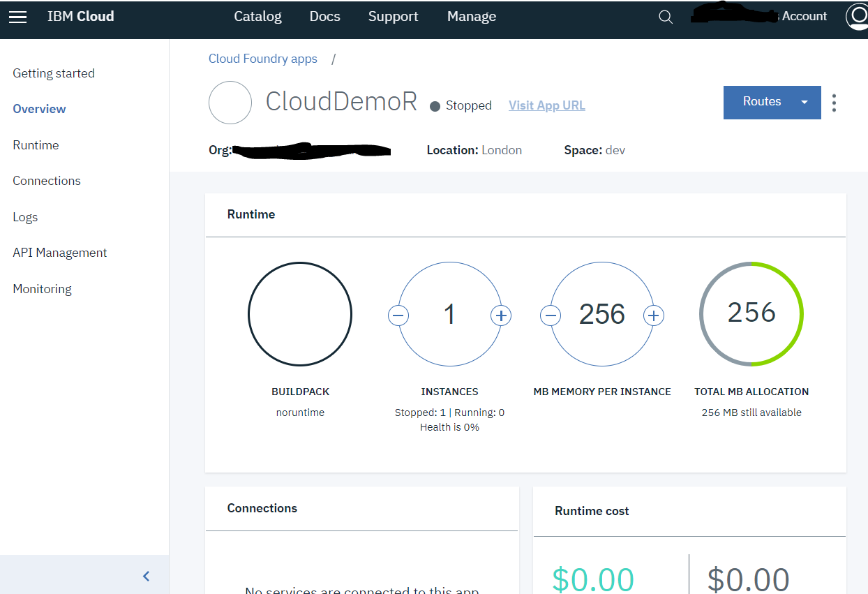
Task: Click the search magnifier icon
Action: pyautogui.click(x=666, y=17)
